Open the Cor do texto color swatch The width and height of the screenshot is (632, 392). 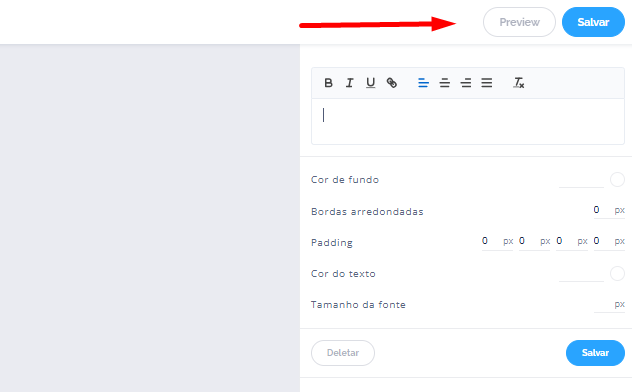click(x=617, y=273)
